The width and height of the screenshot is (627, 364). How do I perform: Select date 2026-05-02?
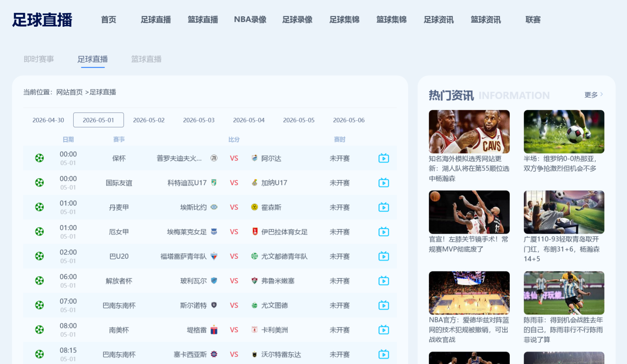click(x=149, y=120)
